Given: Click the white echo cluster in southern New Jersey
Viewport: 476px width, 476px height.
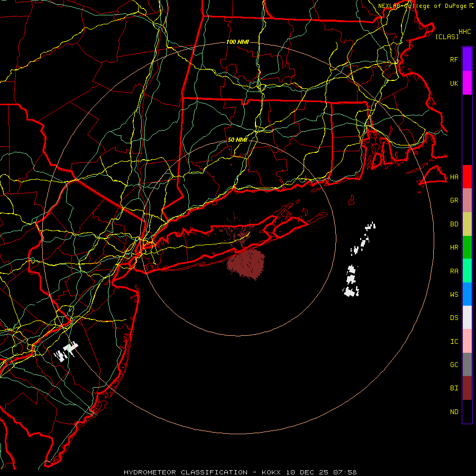Looking at the screenshot, I should [66, 352].
